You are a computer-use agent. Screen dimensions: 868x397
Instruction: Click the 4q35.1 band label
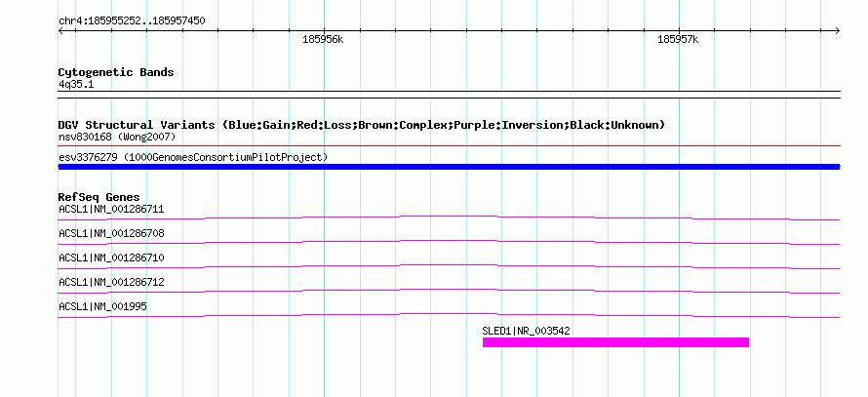(x=76, y=84)
